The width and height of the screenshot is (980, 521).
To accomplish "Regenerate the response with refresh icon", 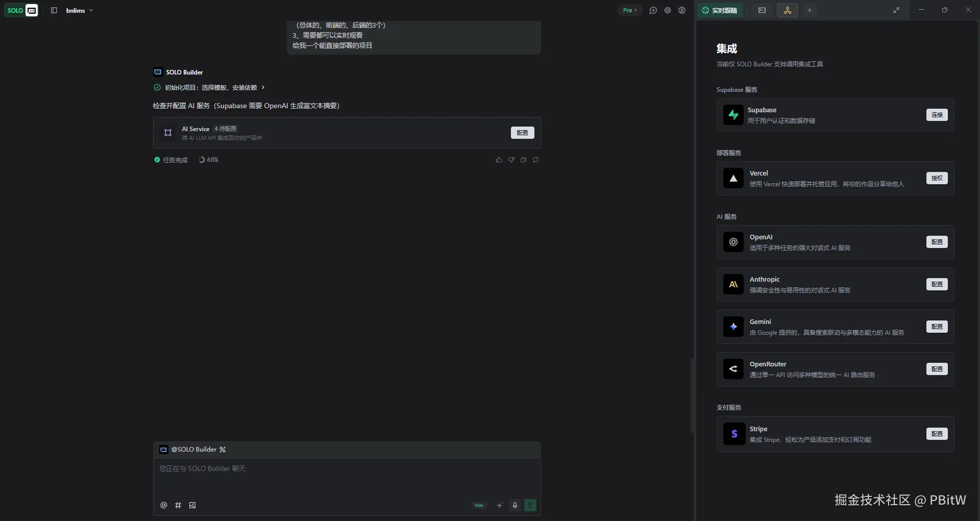I will [535, 160].
